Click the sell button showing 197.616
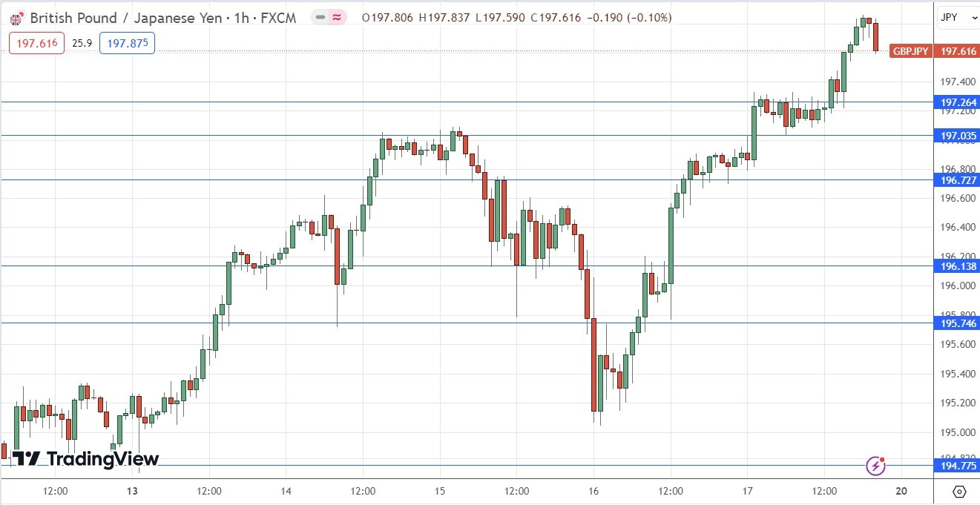Viewport: 980px width, 505px height. point(36,43)
